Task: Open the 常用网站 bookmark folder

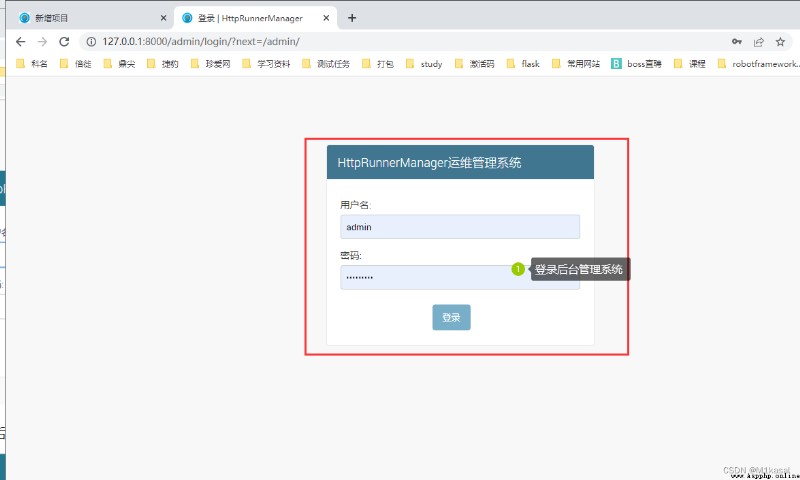Action: pyautogui.click(x=576, y=64)
